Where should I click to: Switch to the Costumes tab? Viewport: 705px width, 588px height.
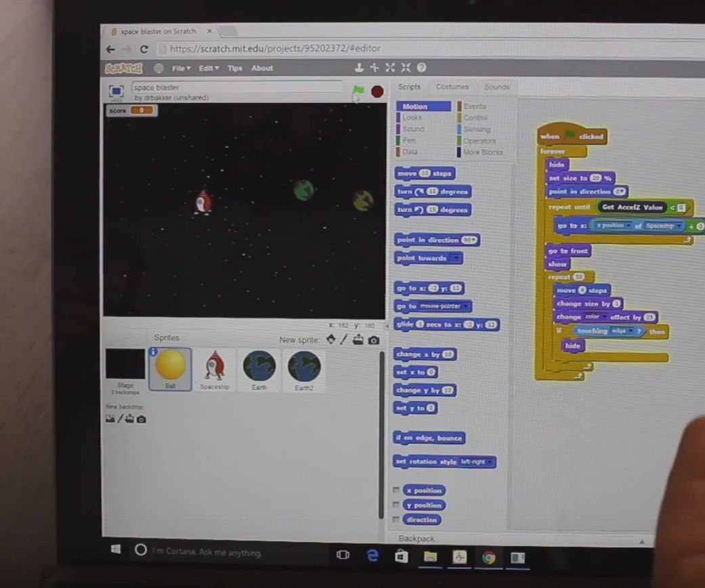point(451,87)
